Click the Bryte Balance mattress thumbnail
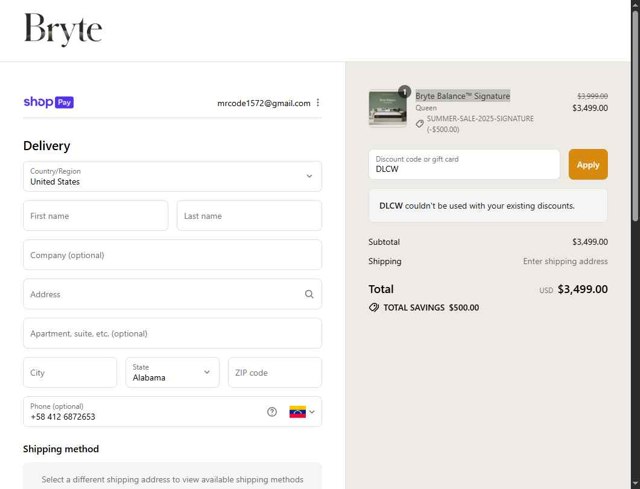 387,109
